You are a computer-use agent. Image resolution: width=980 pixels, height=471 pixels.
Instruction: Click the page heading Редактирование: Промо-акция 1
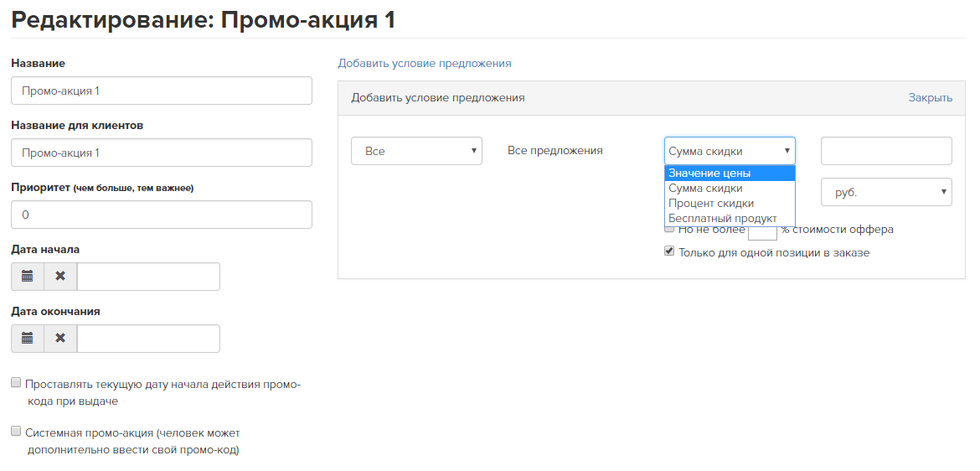(x=204, y=19)
